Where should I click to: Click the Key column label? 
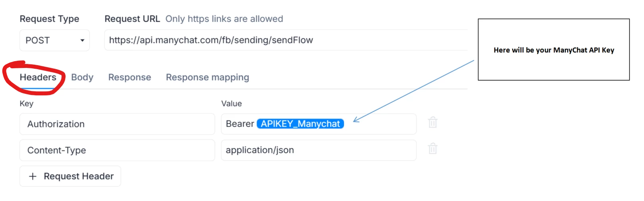pos(27,104)
